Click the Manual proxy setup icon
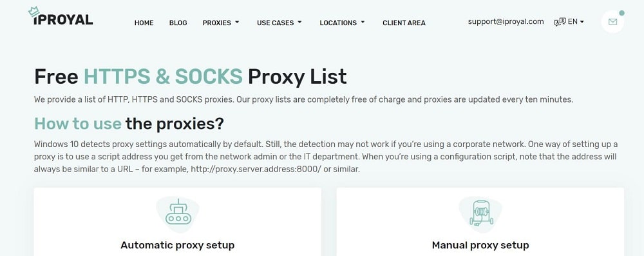The image size is (644, 256). (480, 213)
